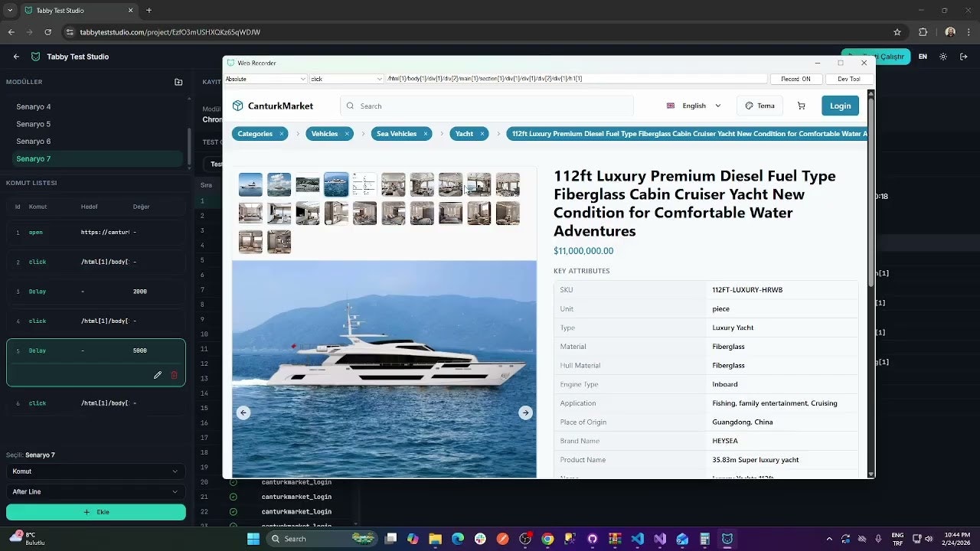Click the EN language button in Tabby header

click(x=923, y=57)
